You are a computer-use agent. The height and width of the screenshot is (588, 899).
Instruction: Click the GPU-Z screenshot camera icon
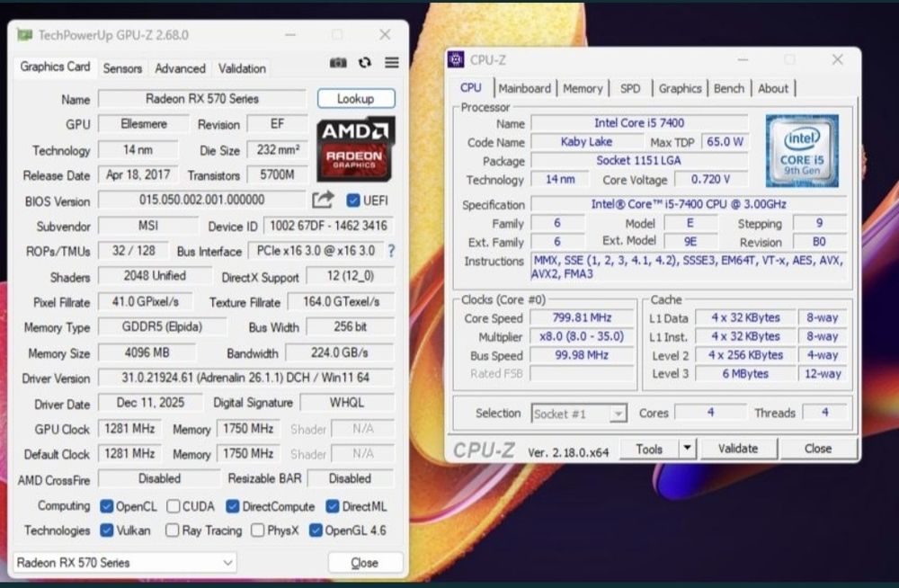pos(338,63)
